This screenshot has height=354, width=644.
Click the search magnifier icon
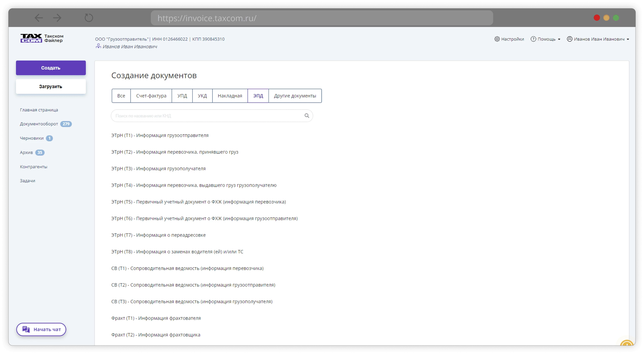(x=307, y=116)
